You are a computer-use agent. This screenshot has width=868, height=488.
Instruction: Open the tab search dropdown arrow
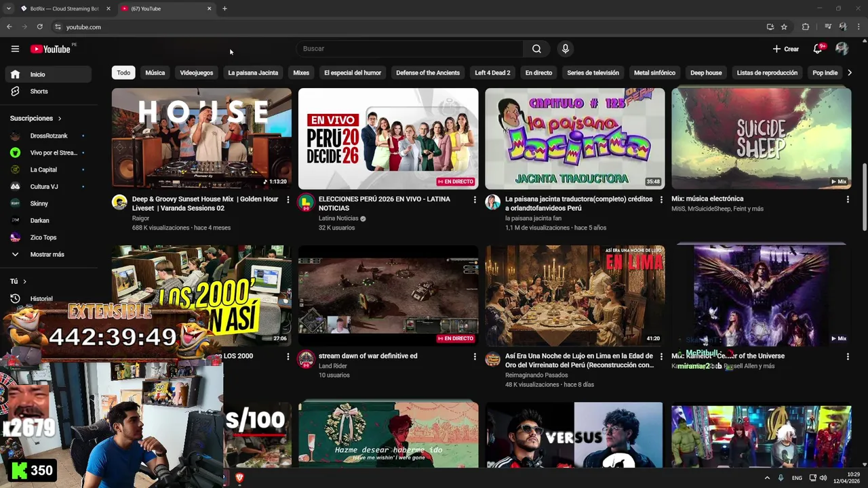(8, 9)
